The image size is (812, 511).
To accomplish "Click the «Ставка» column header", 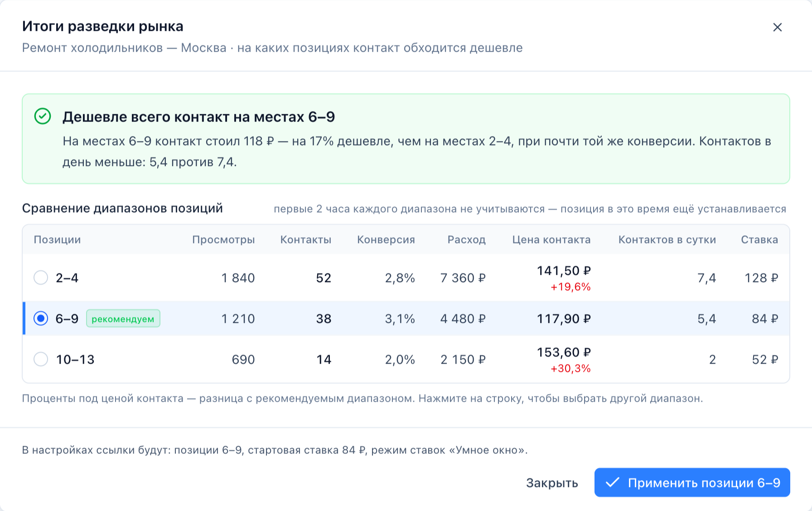I will [x=759, y=240].
